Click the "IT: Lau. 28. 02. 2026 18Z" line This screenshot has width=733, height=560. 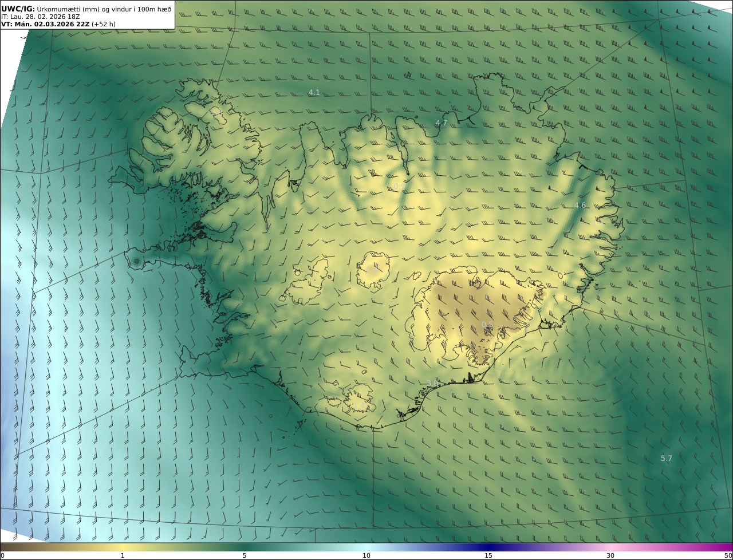pyautogui.click(x=41, y=17)
